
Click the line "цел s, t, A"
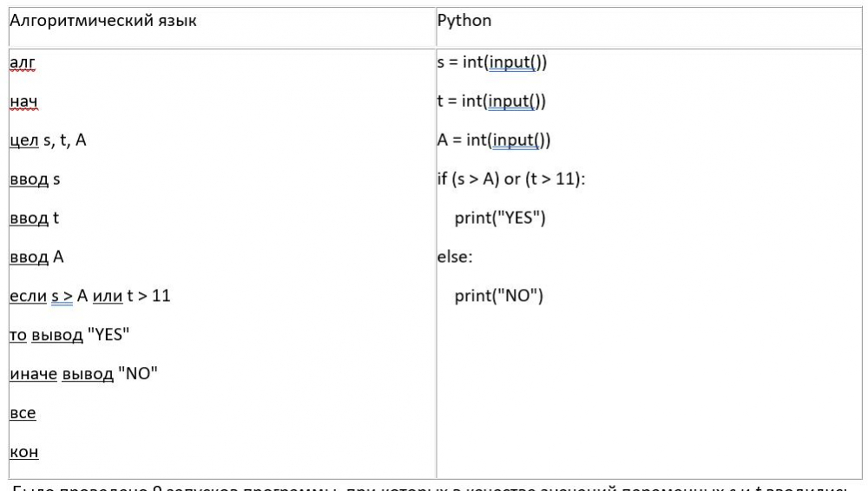point(48,140)
